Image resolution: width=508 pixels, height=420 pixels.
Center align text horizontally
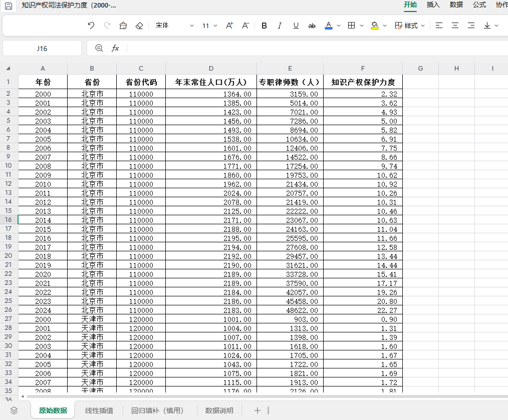tap(455, 26)
